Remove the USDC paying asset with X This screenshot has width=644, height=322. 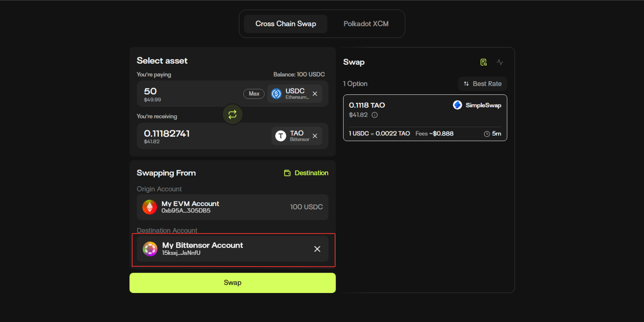pyautogui.click(x=315, y=94)
